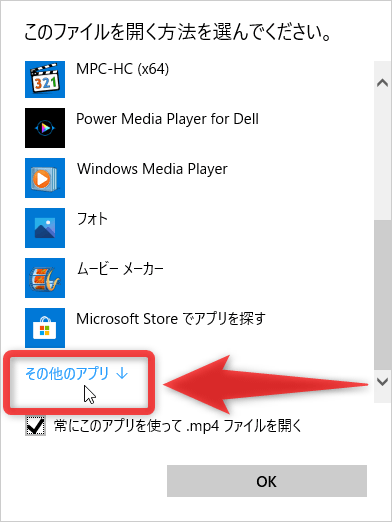The image size is (392, 522).
Task: Select the ムービー メーカー film reel icon
Action: [x=45, y=278]
